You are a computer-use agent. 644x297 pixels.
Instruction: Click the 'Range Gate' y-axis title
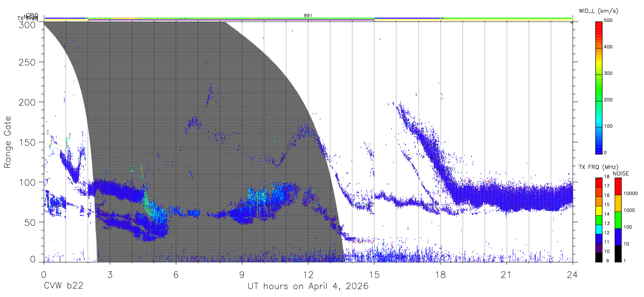(8, 142)
